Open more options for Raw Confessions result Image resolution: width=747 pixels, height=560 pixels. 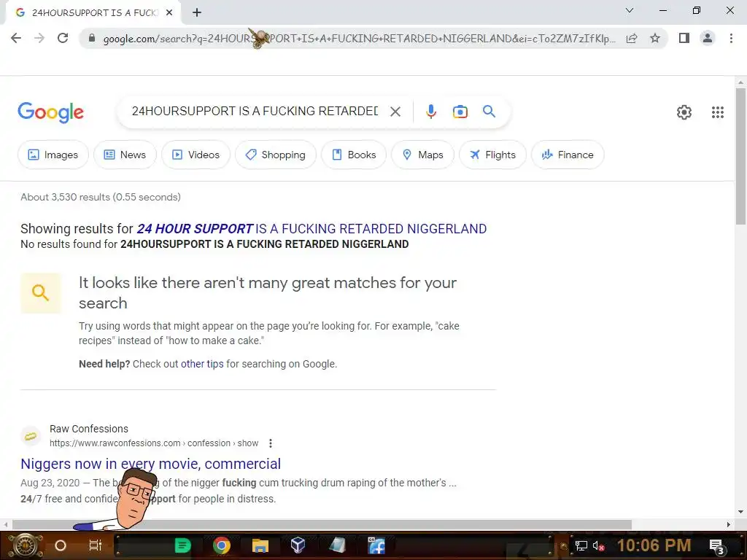pyautogui.click(x=270, y=443)
